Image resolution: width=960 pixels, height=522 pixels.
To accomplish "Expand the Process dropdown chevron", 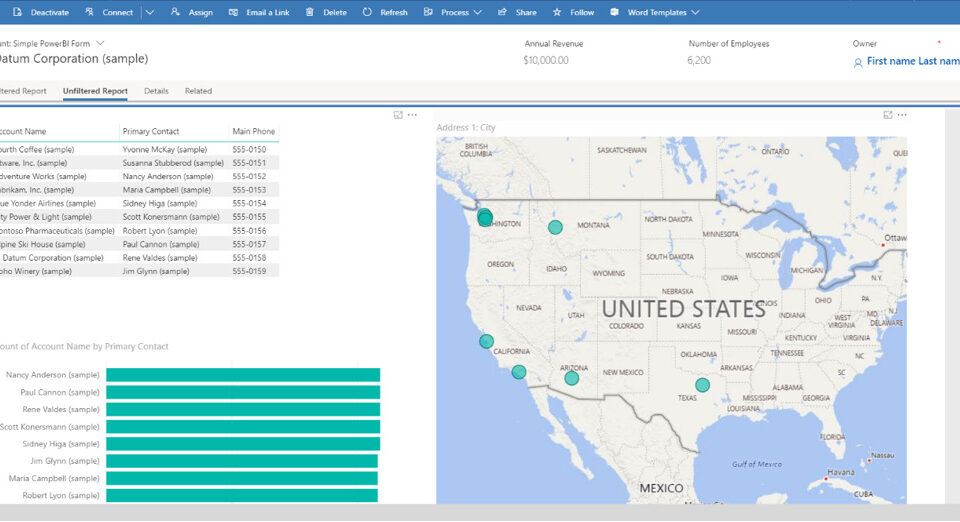I will click(477, 12).
